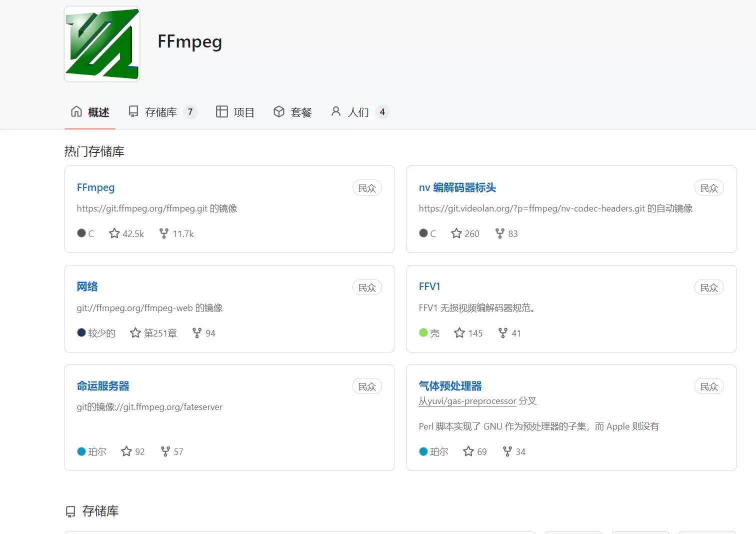This screenshot has width=756, height=534.
Task: Click the star icon showing 145
Action: (459, 333)
